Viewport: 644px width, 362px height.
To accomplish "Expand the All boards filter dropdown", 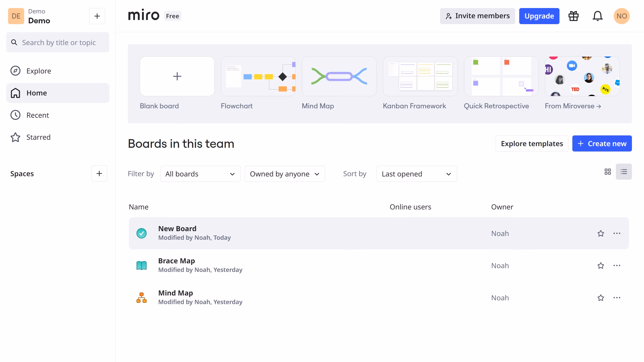I will [200, 174].
